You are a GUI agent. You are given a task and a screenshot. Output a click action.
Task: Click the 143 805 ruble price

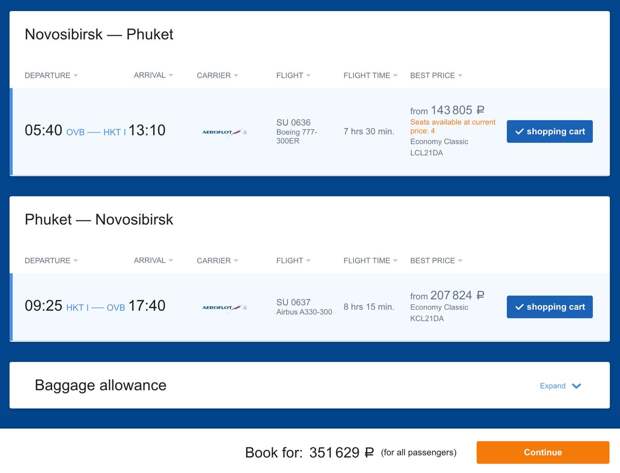coord(451,111)
